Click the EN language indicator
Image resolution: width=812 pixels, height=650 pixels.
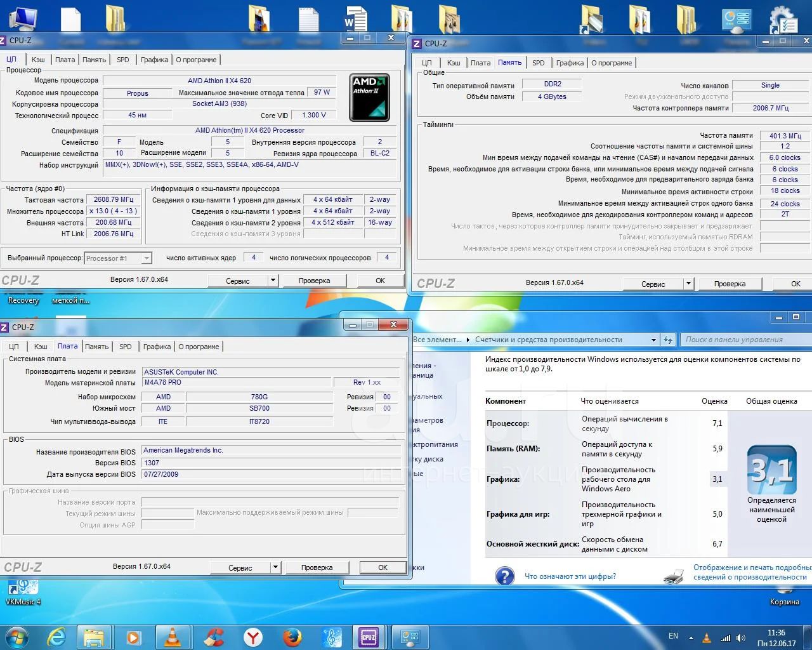click(673, 636)
